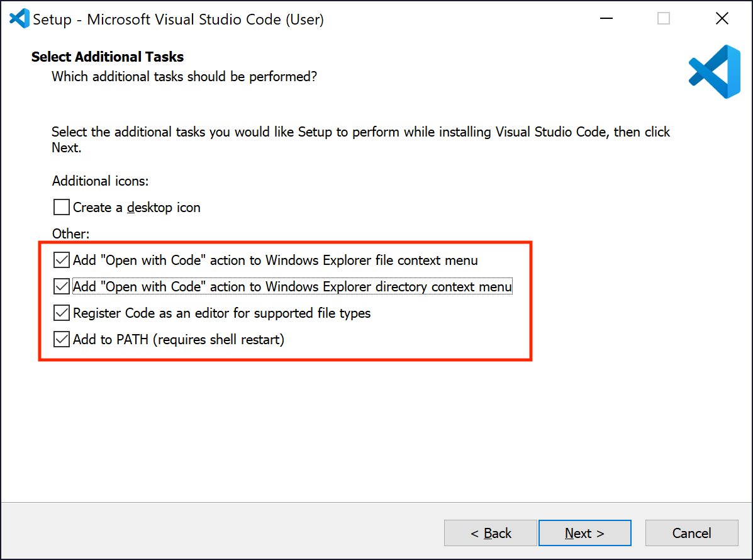
Task: Close the setup window
Action: (722, 19)
